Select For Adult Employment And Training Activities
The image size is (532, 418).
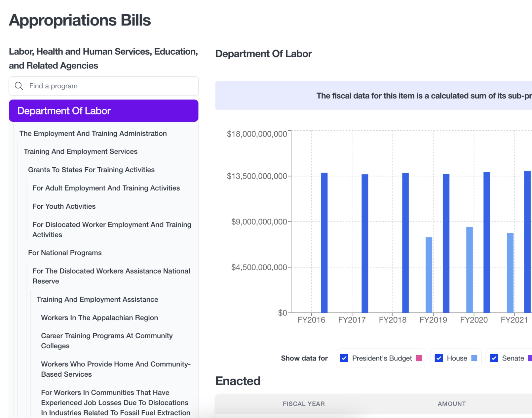(106, 188)
